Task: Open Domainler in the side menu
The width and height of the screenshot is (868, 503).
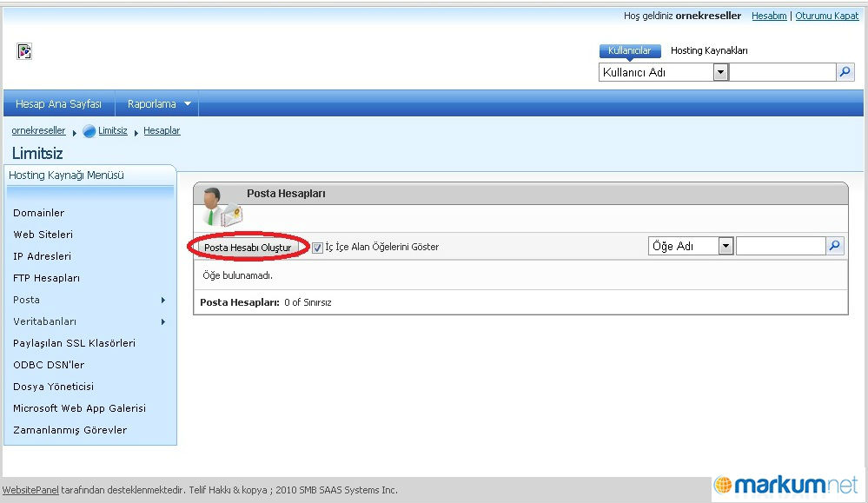Action: click(x=39, y=213)
